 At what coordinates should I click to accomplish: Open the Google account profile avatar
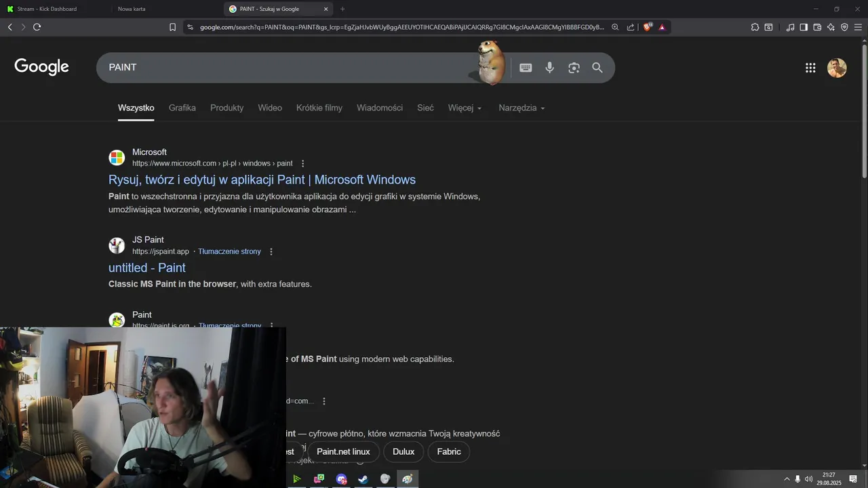tap(837, 68)
